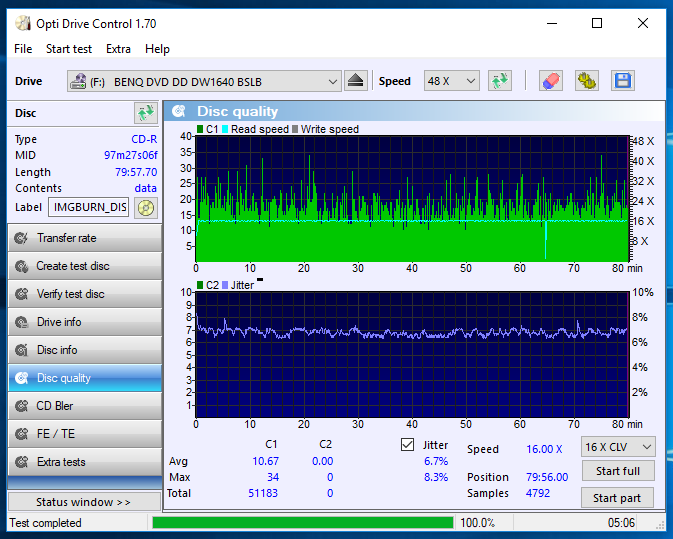
Task: Select Disc quality panel
Action: point(85,378)
